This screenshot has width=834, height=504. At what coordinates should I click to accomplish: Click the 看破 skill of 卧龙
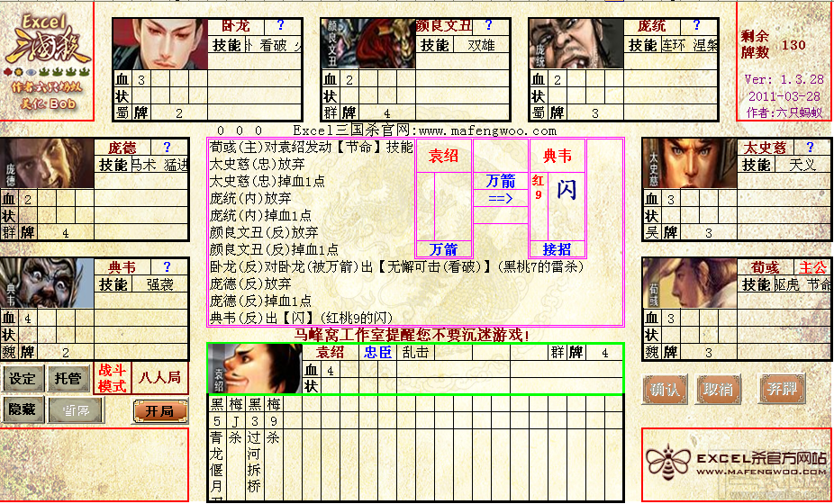tap(274, 45)
